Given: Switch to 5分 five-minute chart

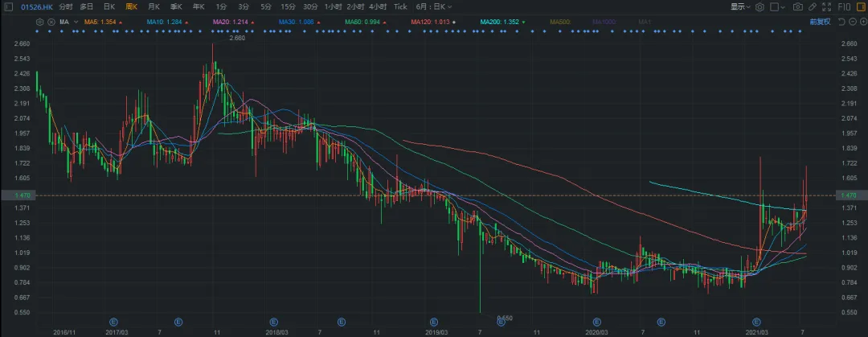Looking at the screenshot, I should (266, 6).
